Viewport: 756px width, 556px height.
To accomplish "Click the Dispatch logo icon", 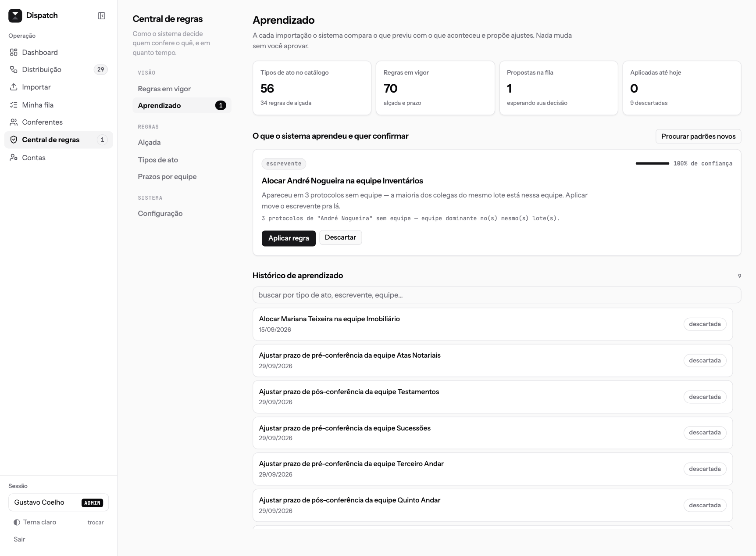I will (x=15, y=16).
